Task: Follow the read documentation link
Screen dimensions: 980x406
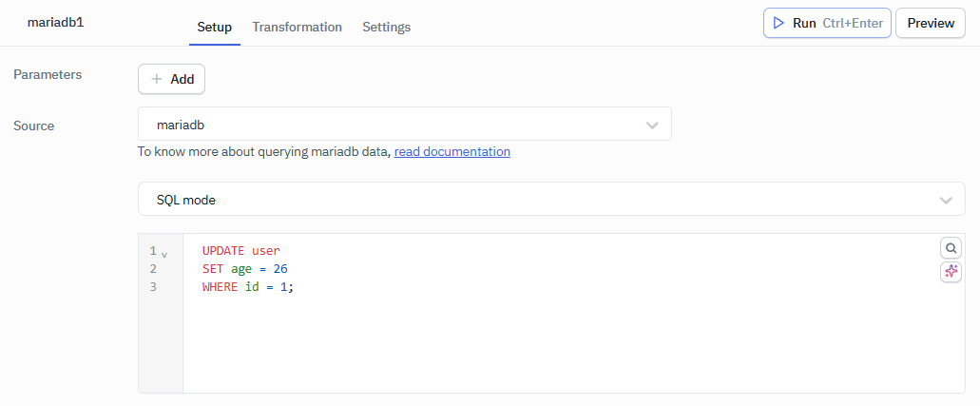Action: (452, 151)
